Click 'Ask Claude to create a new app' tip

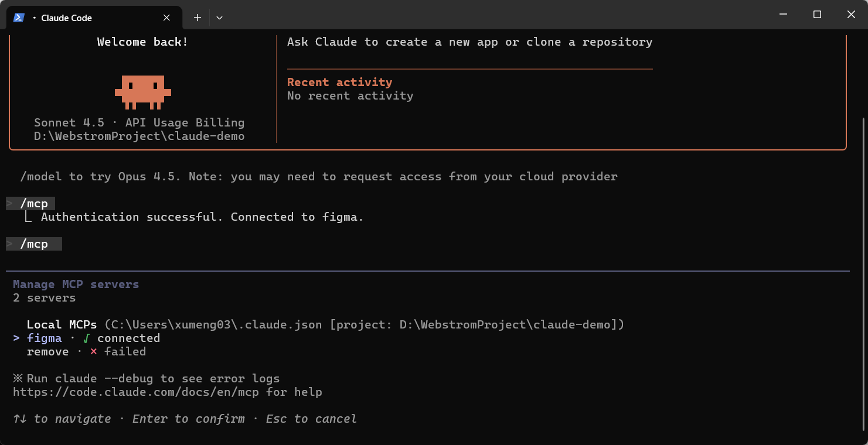[x=470, y=42]
